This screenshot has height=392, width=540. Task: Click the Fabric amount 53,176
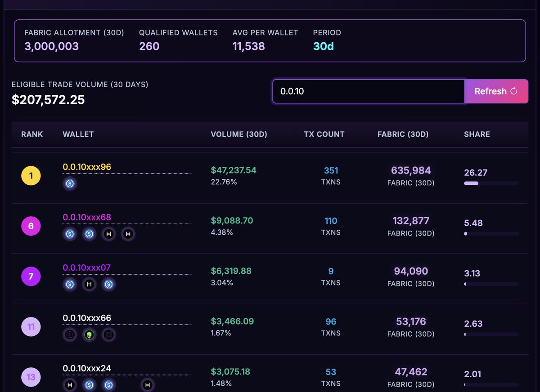[x=411, y=321]
